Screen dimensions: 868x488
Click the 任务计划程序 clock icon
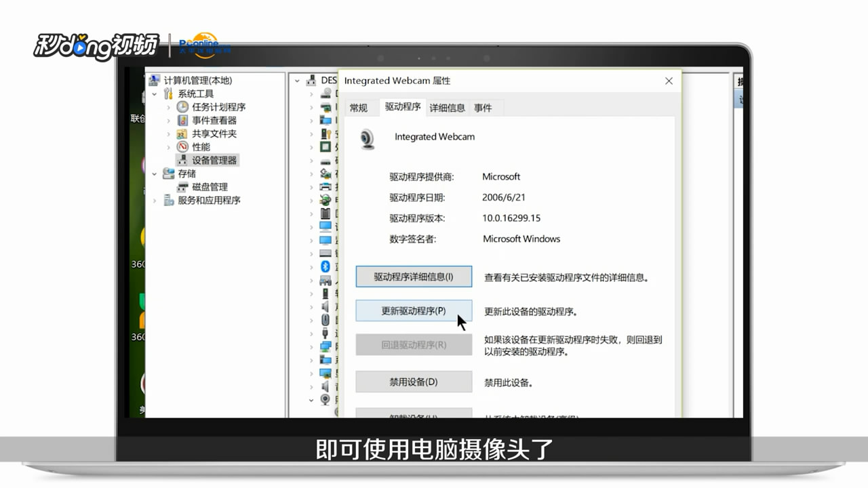pos(182,107)
